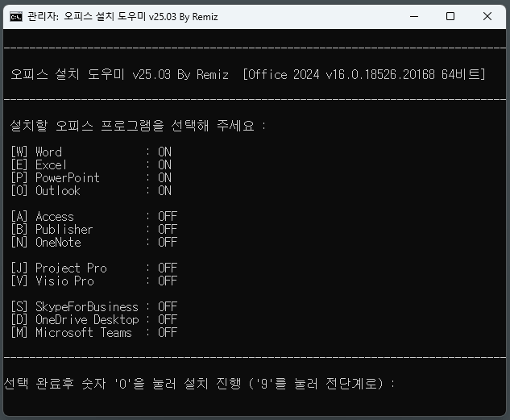Click the '[A] Access' option label
Screen dimensions: 510x420
[42, 216]
